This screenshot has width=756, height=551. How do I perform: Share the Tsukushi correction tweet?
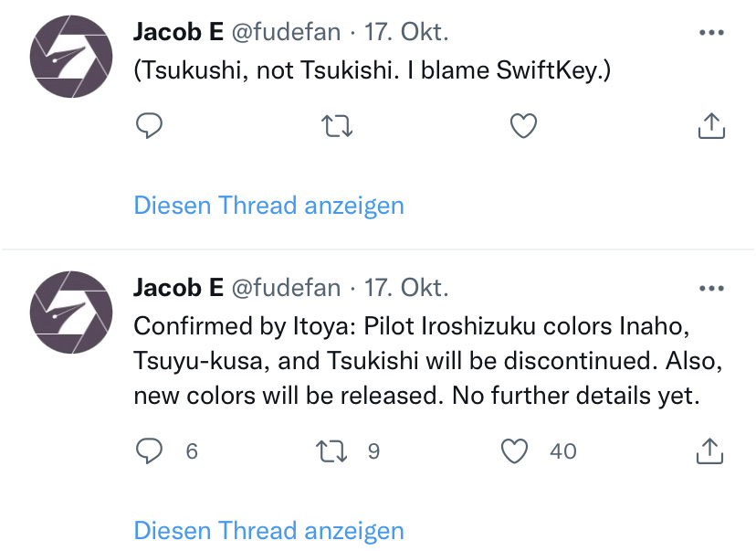[711, 126]
